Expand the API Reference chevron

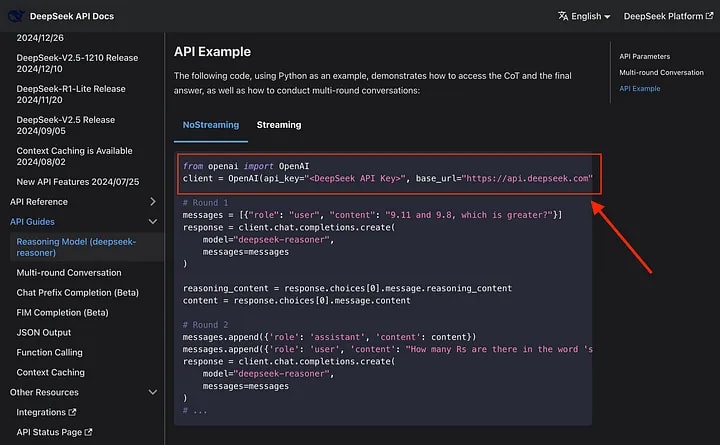point(152,202)
